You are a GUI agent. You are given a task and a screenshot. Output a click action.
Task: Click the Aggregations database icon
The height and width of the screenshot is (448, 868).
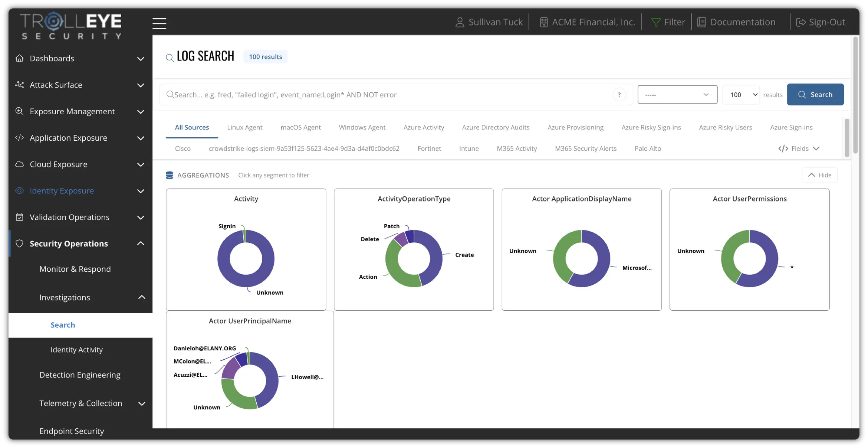(x=169, y=175)
